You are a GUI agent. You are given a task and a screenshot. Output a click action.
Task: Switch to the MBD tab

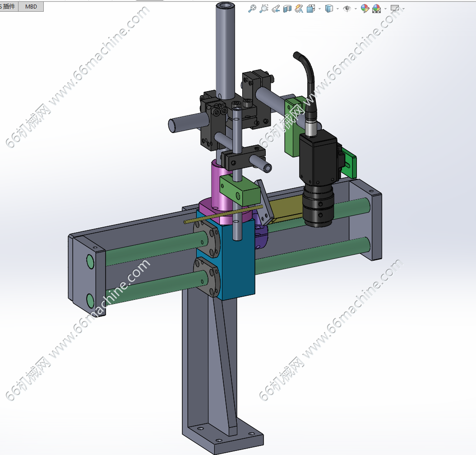click(x=31, y=6)
